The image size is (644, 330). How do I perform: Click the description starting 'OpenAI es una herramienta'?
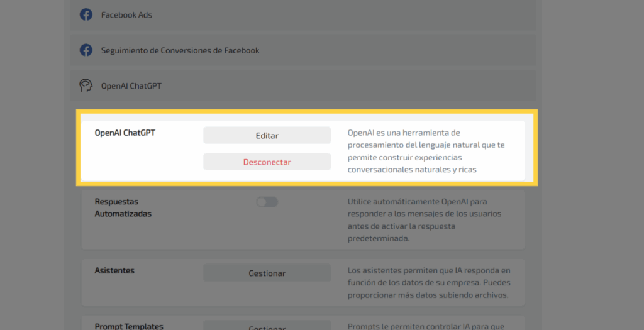point(426,151)
